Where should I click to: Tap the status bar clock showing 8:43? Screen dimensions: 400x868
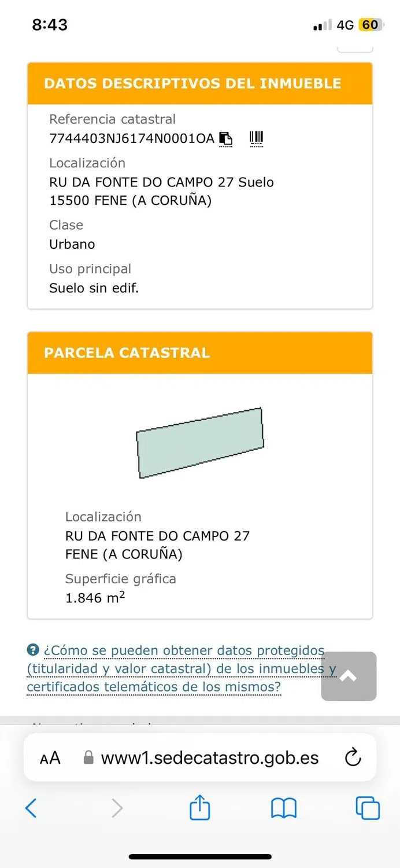50,25
